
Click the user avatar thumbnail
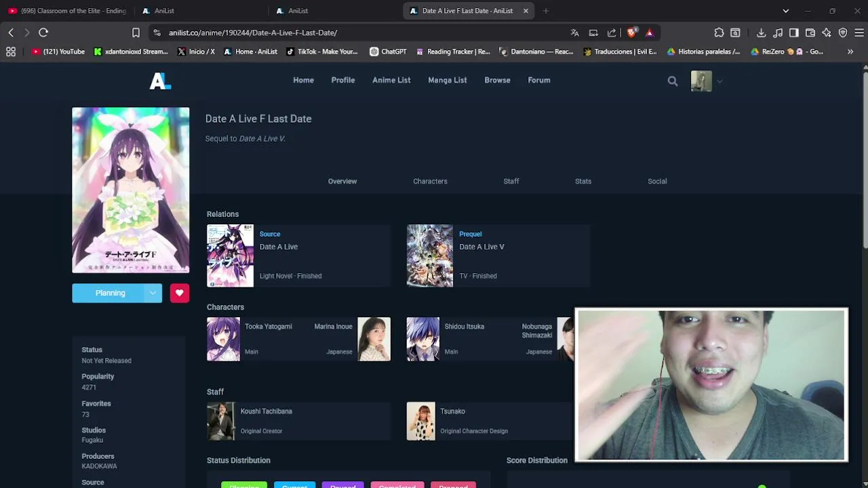[x=701, y=81]
